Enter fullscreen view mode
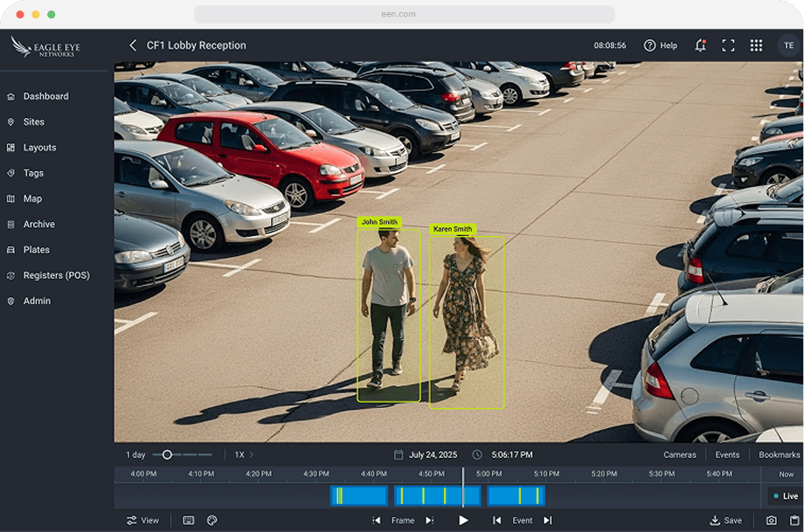 (728, 45)
